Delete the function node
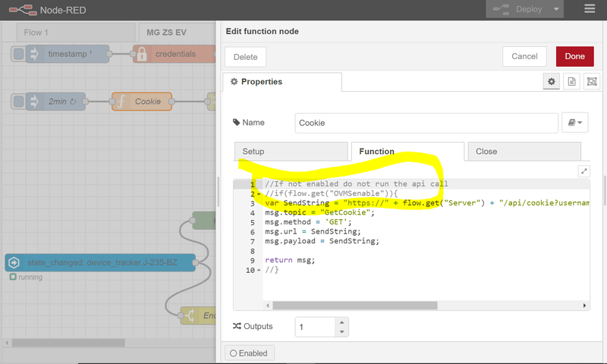The image size is (607, 364). point(245,57)
